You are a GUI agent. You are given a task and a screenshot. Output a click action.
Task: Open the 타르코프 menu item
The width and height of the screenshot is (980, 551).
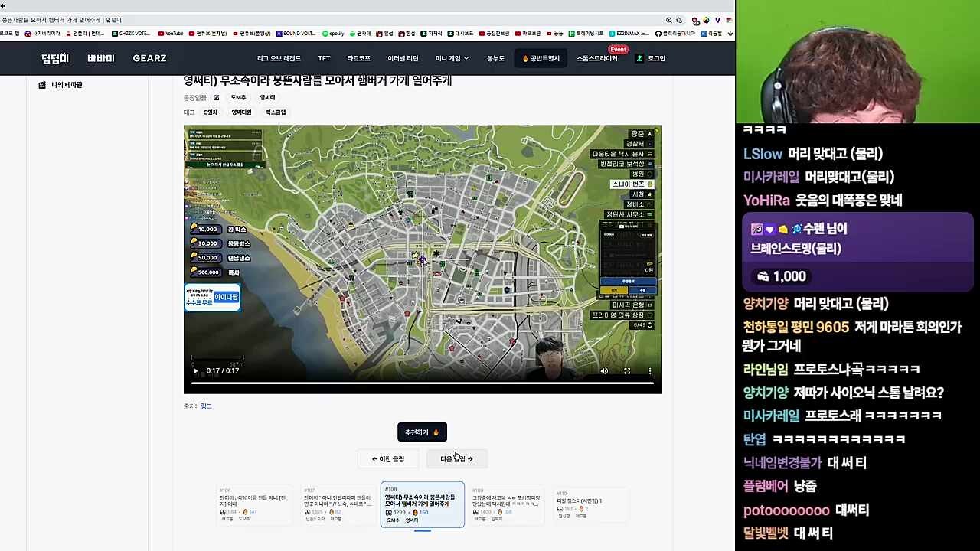coord(358,58)
